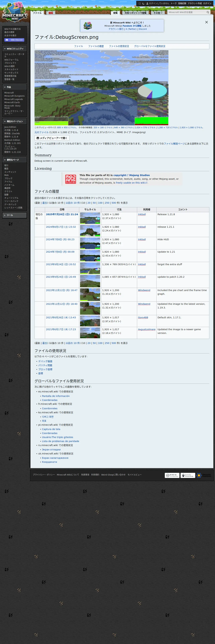Open the large DebugScreen preview image
The image size is (215, 644).
point(101,88)
